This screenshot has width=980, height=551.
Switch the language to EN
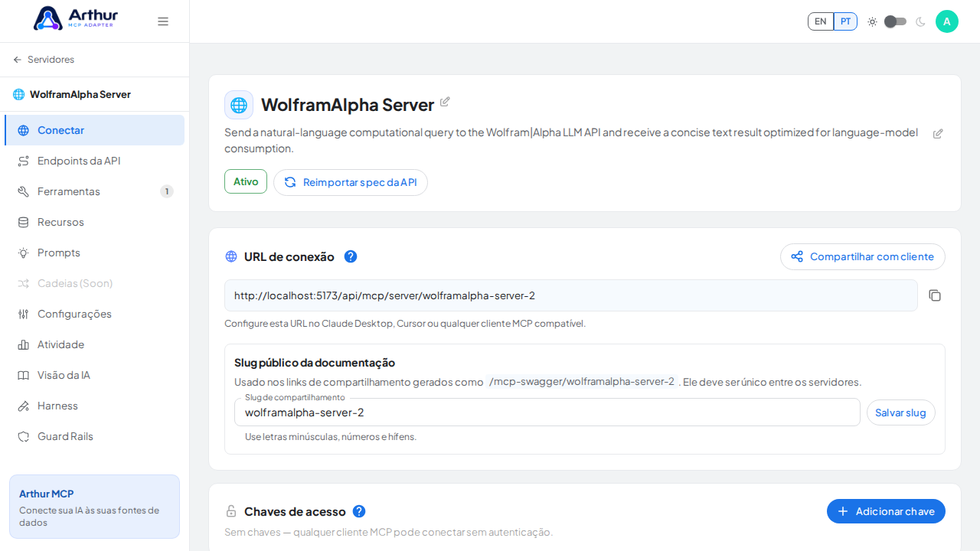click(821, 21)
